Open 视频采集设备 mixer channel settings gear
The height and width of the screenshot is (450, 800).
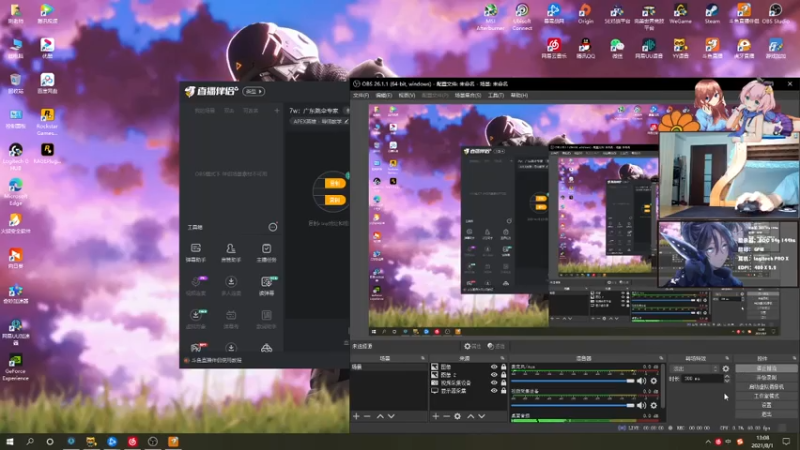[x=654, y=405]
